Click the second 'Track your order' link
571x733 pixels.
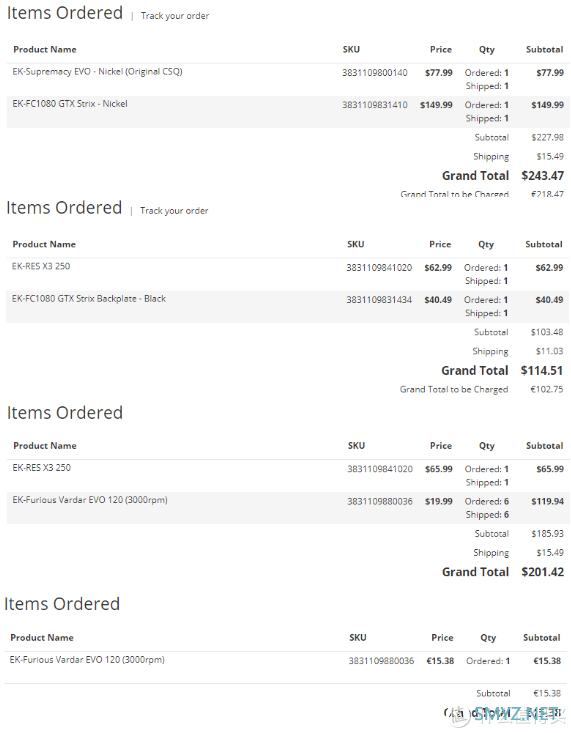coord(174,211)
